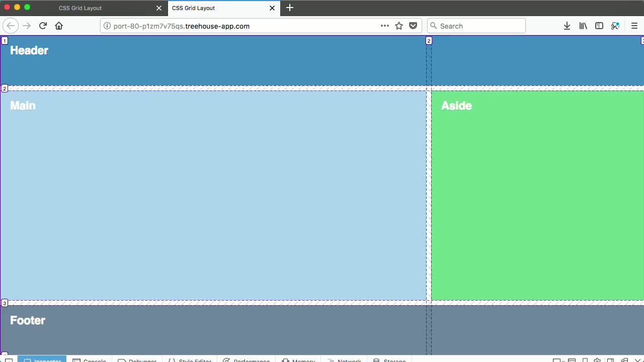The height and width of the screenshot is (362, 644).
Task: Open the Firefox application menu
Action: 634,26
